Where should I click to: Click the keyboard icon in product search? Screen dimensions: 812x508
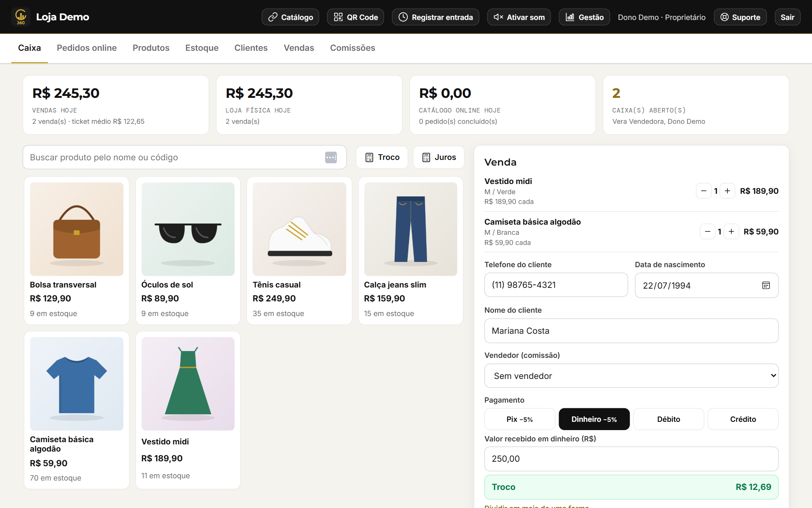click(331, 157)
